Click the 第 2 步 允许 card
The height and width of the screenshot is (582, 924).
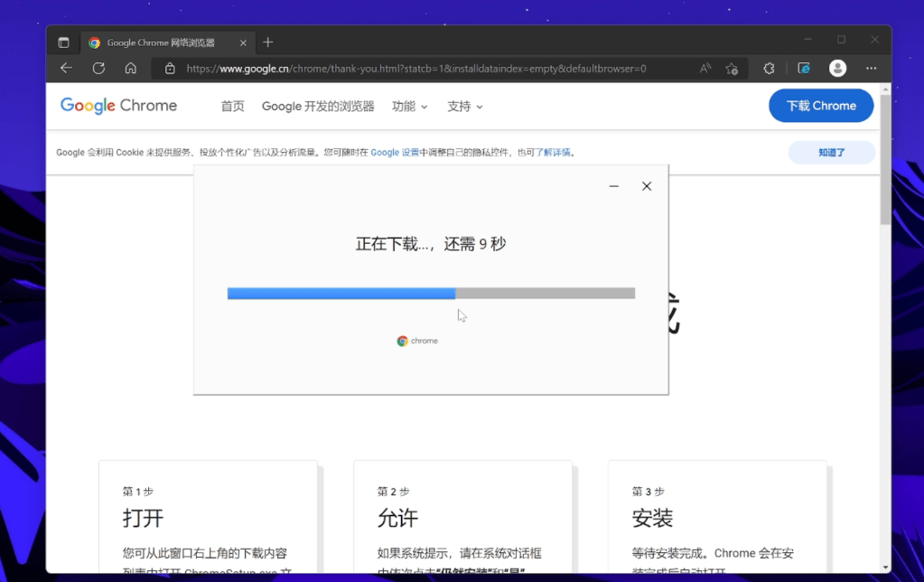(x=462, y=517)
